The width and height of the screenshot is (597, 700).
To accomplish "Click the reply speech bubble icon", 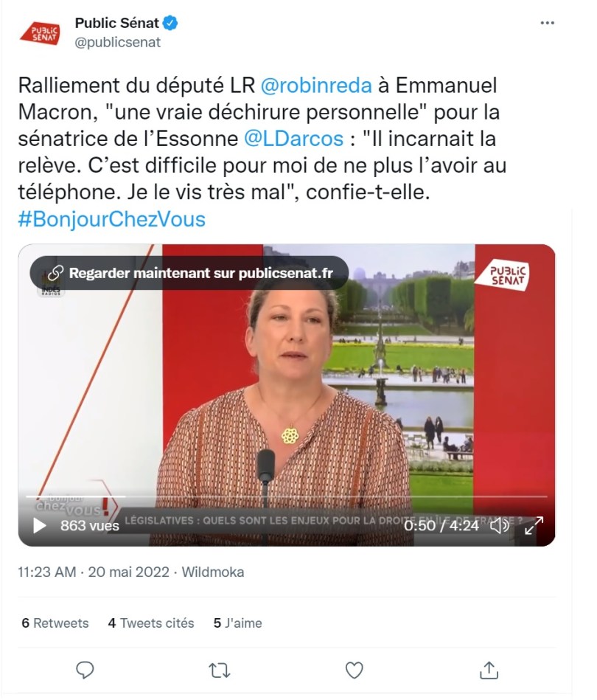I will click(85, 670).
